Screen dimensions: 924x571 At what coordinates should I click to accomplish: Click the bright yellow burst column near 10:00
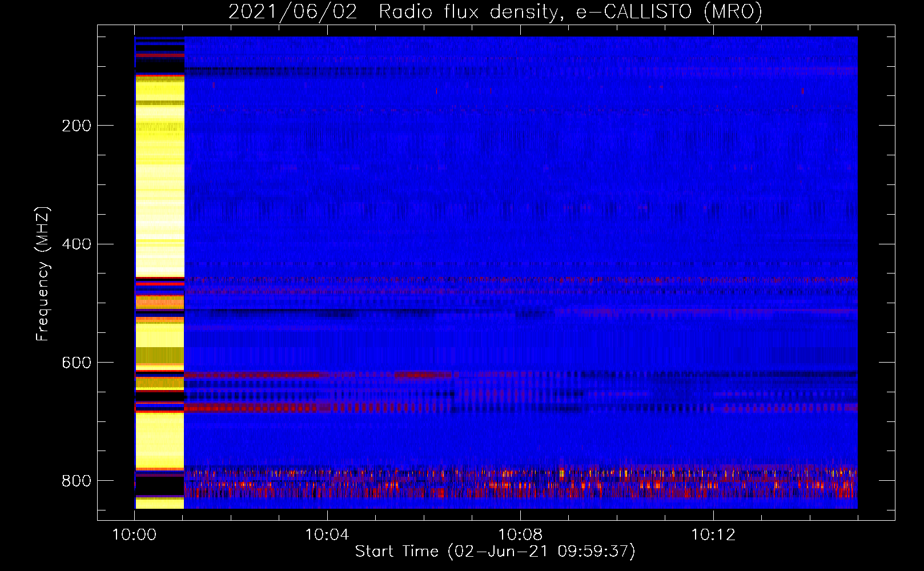point(159,273)
